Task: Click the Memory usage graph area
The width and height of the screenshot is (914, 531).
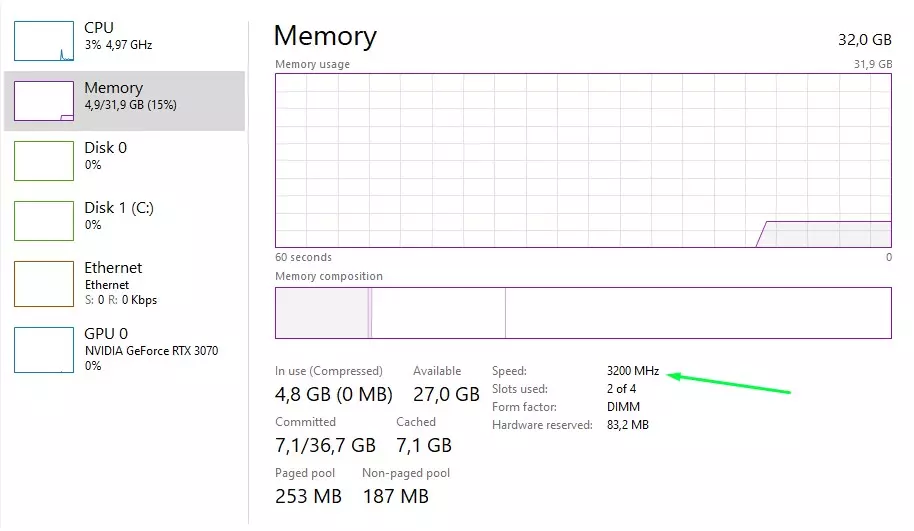Action: tap(583, 160)
